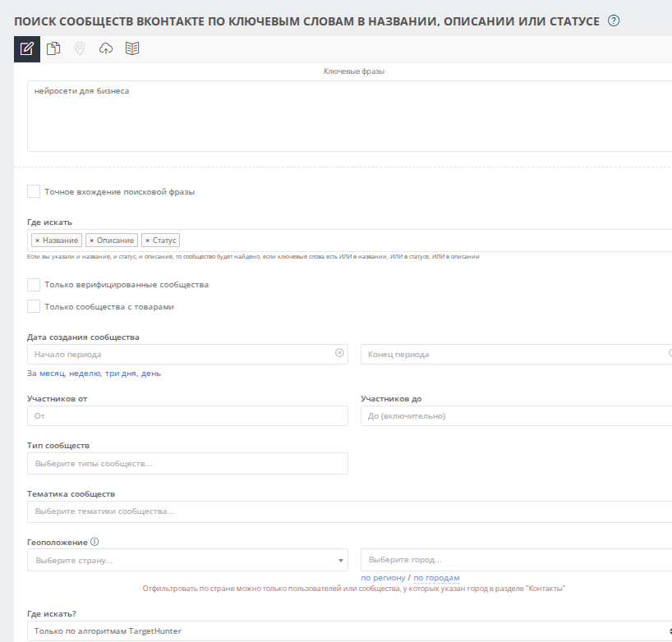Click the map pin location icon
The height and width of the screenshot is (642, 672).
pos(80,49)
